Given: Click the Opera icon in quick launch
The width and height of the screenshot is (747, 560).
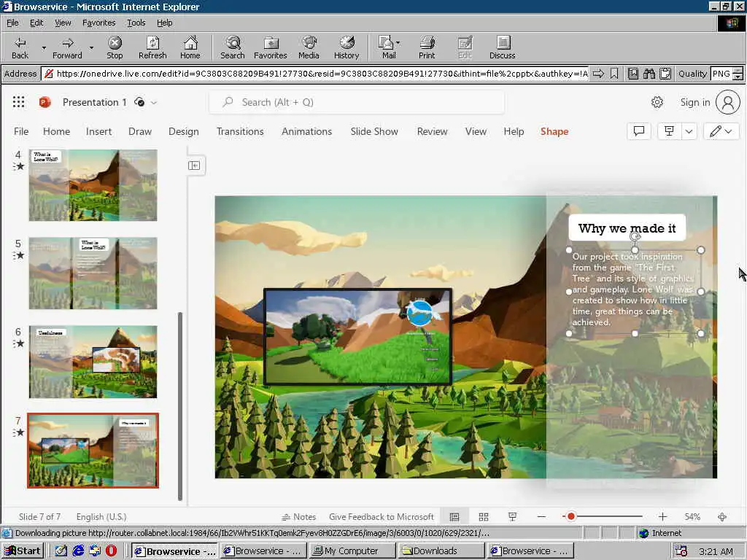Looking at the screenshot, I should pyautogui.click(x=111, y=551).
